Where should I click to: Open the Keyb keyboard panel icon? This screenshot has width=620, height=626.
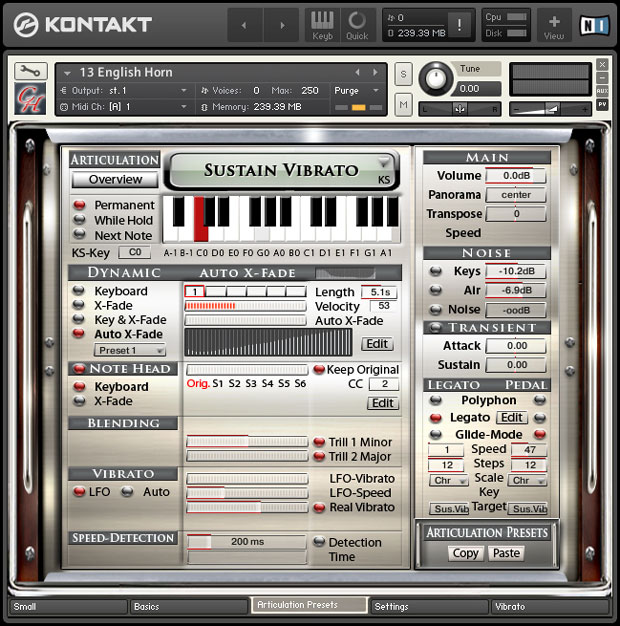click(322, 24)
